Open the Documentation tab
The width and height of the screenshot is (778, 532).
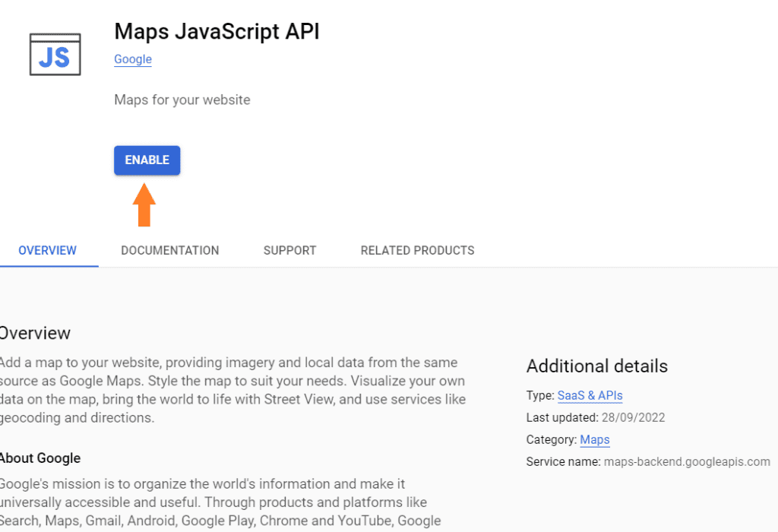tap(169, 251)
